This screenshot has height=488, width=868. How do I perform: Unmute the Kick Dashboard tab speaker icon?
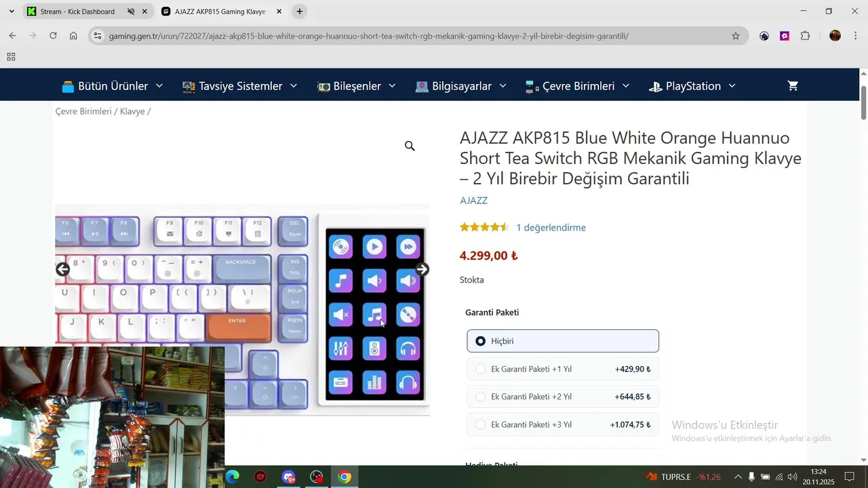click(x=131, y=12)
